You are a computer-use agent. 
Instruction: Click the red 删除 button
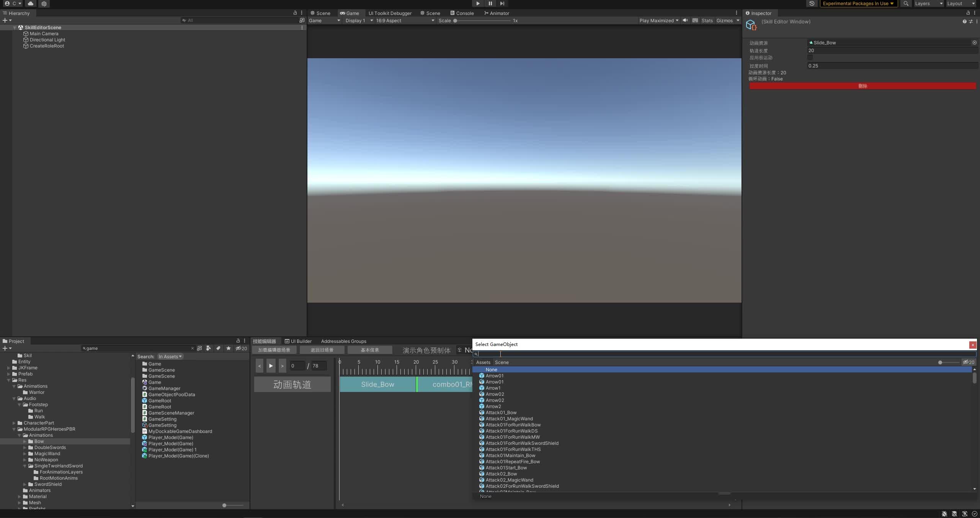[862, 86]
